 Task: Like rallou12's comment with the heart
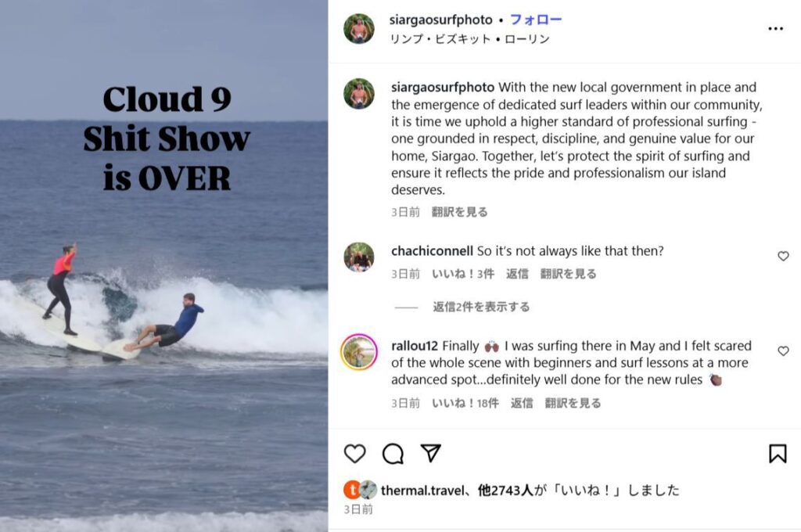click(x=783, y=351)
